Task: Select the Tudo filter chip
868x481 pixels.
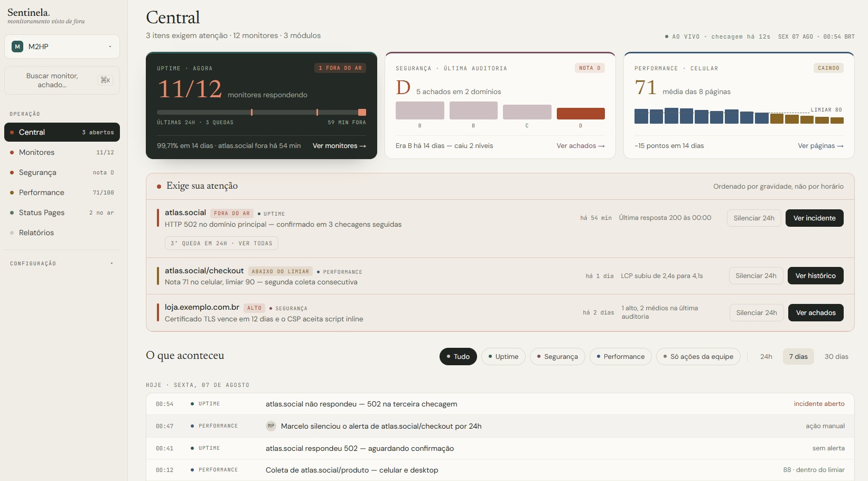Action: [458, 356]
